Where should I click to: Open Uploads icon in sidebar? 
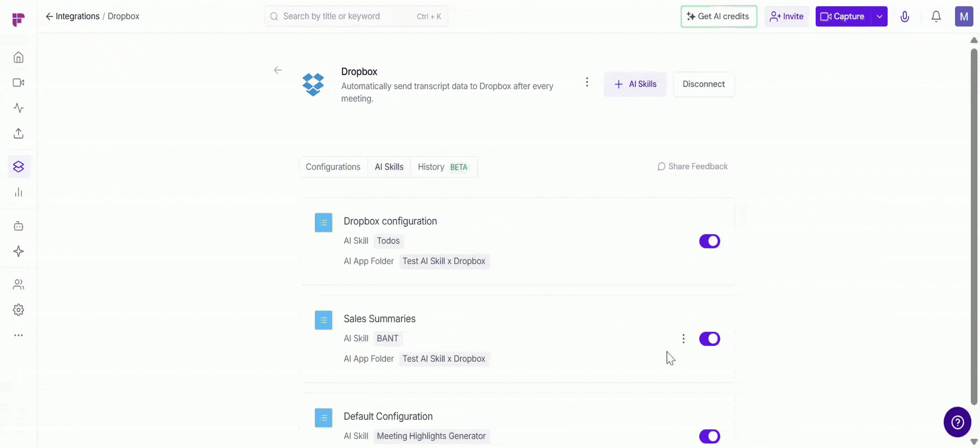[x=18, y=133]
